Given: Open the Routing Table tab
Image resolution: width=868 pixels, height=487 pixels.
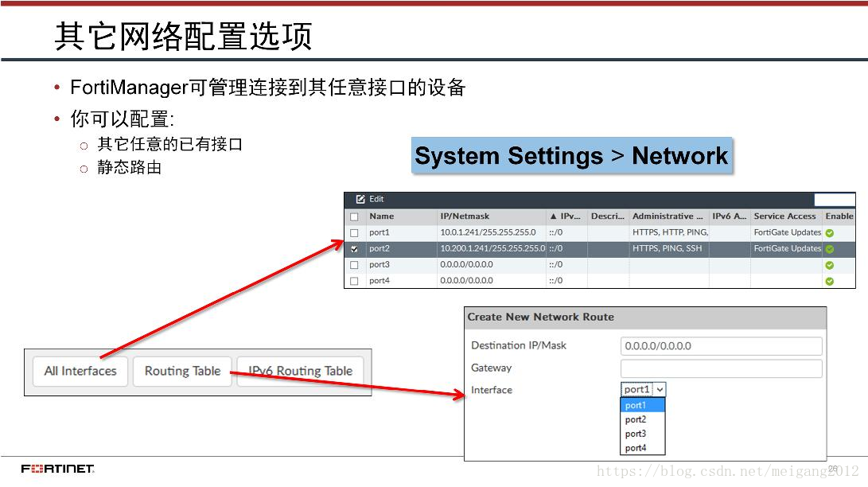Looking at the screenshot, I should tap(183, 372).
